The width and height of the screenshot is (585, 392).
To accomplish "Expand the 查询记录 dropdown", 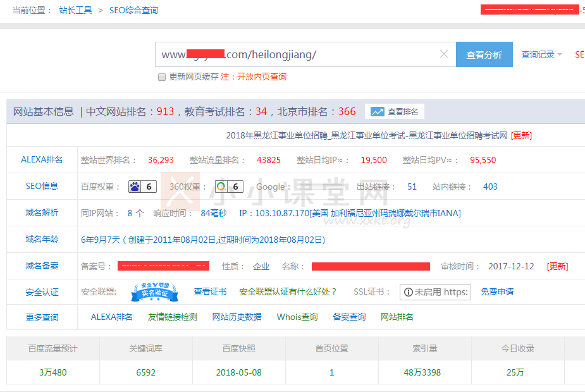I will click(x=541, y=54).
